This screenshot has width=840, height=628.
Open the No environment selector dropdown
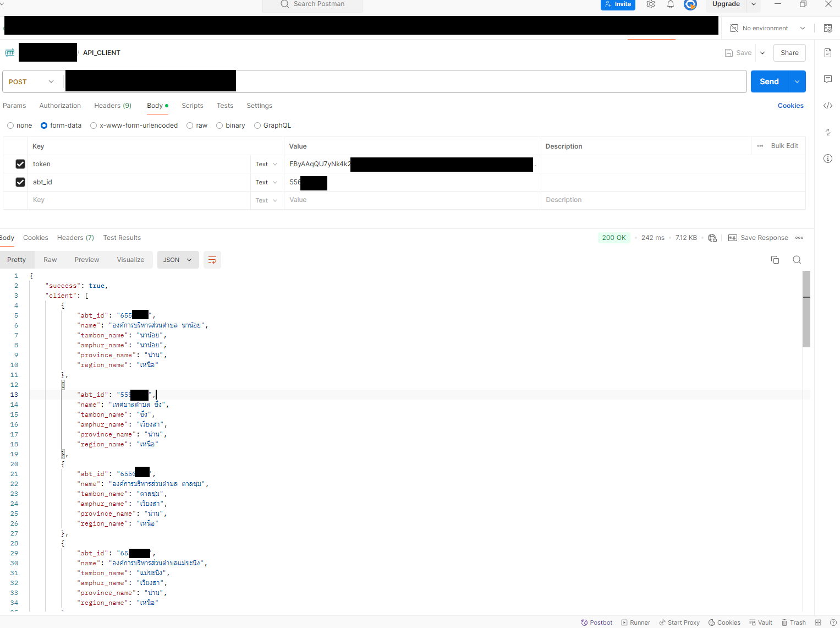767,28
